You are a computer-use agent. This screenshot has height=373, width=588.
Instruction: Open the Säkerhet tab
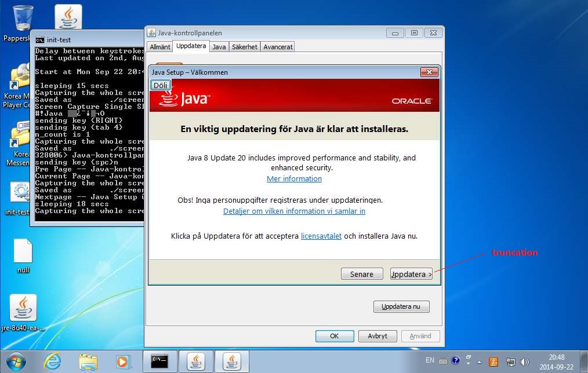pos(245,47)
